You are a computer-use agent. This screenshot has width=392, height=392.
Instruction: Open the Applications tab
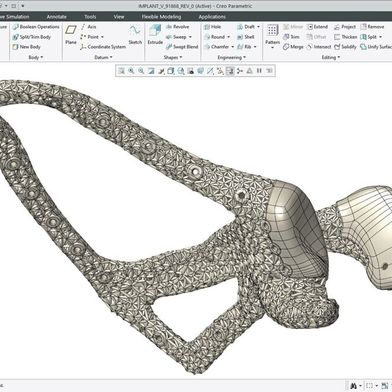click(x=212, y=17)
